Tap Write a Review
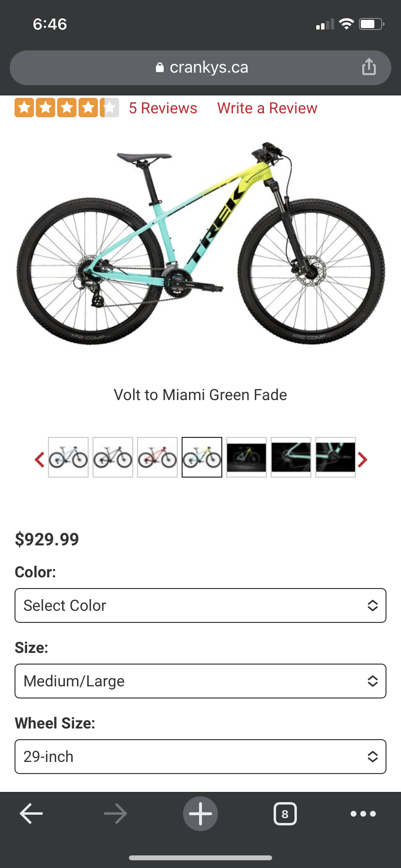 coord(267,108)
